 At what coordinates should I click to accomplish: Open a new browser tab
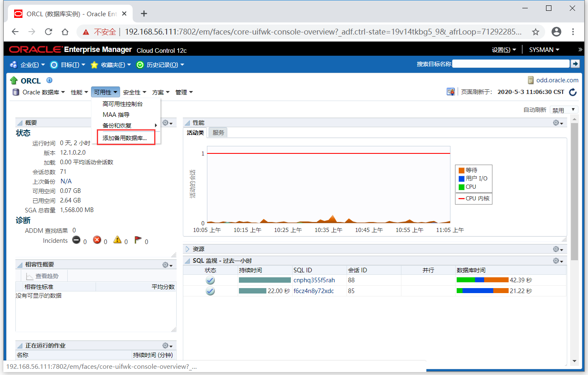coord(144,14)
